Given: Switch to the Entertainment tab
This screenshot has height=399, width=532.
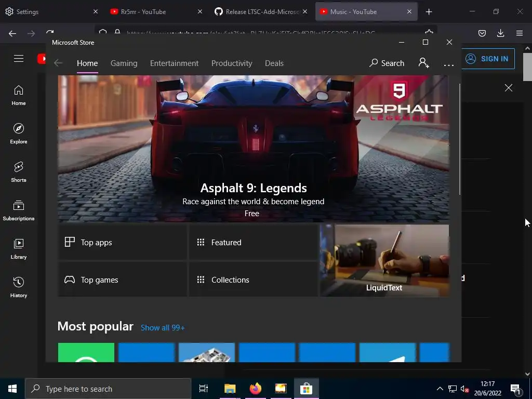Looking at the screenshot, I should (174, 63).
